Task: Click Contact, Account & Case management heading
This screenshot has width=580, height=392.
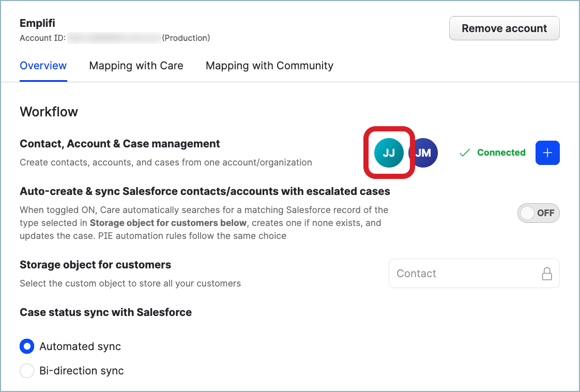Action: (x=120, y=144)
